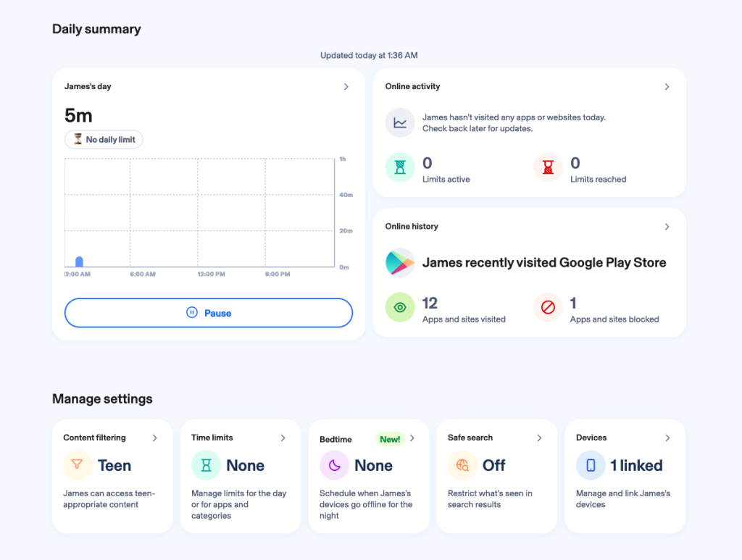Click the red blocked apps icon

[548, 308]
